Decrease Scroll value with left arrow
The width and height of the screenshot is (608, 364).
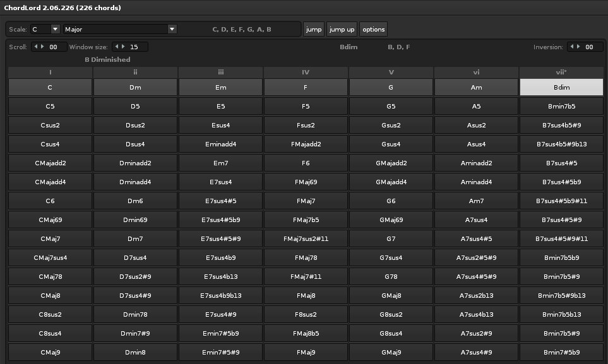pos(36,47)
